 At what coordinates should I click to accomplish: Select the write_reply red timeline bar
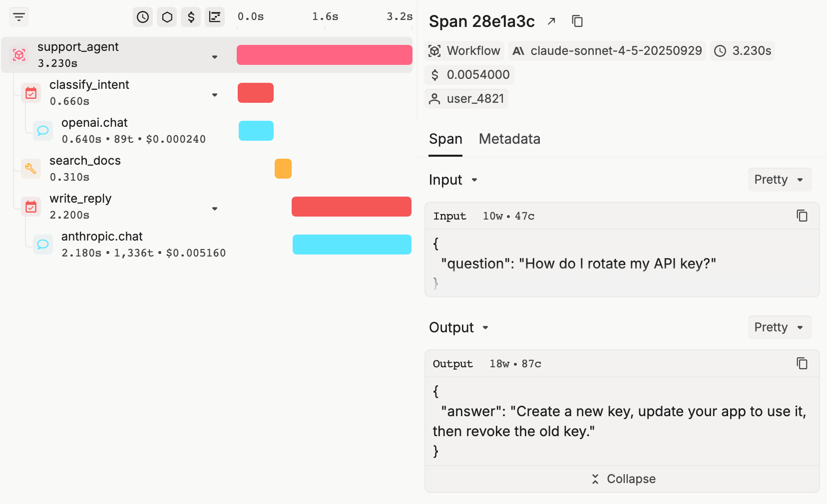pyautogui.click(x=352, y=207)
